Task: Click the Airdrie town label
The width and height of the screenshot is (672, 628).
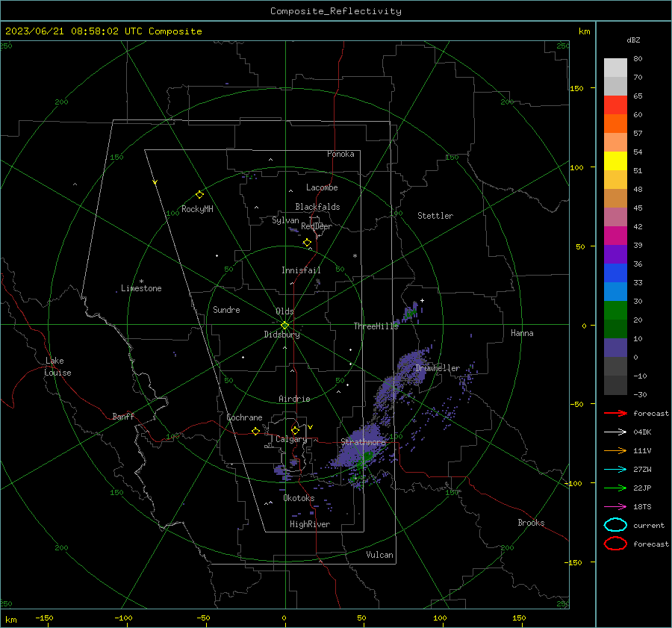Action: click(x=294, y=399)
